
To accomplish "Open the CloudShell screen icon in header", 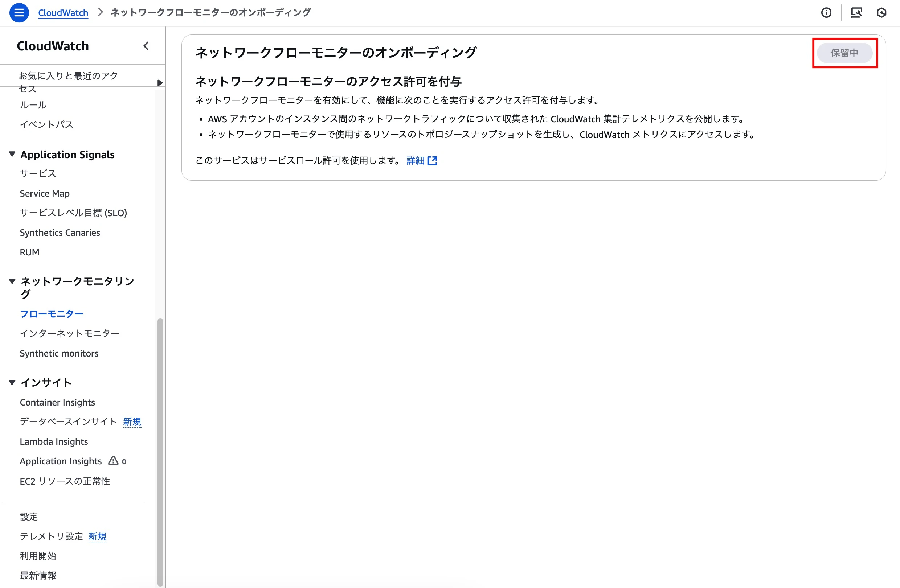I will point(856,13).
